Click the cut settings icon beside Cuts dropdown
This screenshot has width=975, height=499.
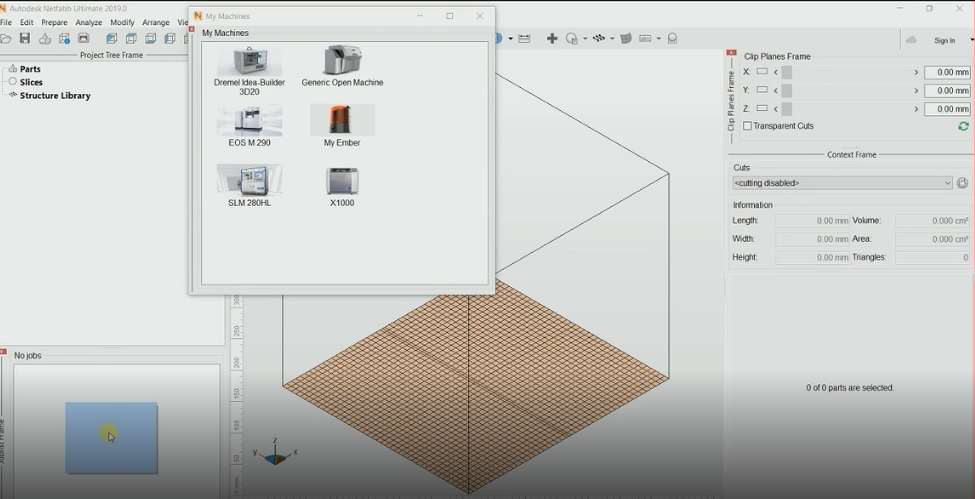pos(963,183)
